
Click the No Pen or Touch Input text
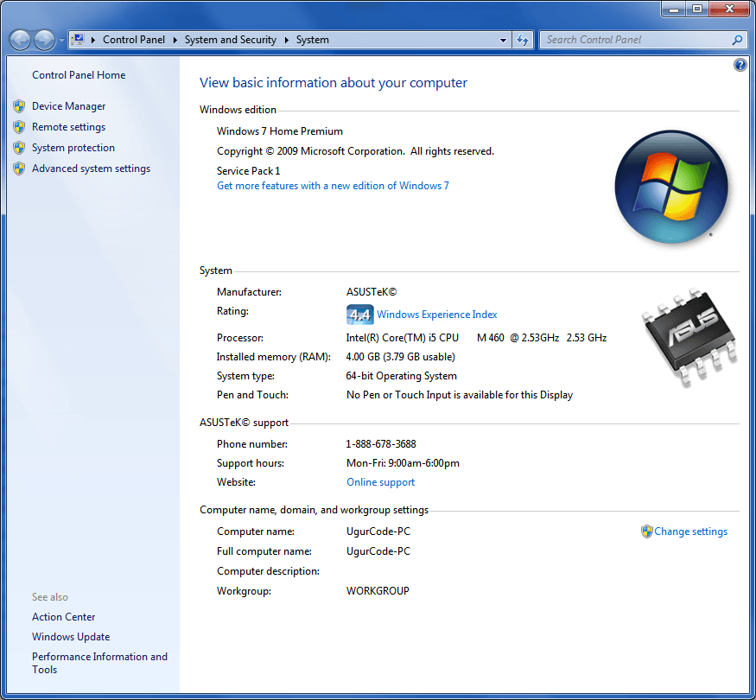click(x=460, y=395)
